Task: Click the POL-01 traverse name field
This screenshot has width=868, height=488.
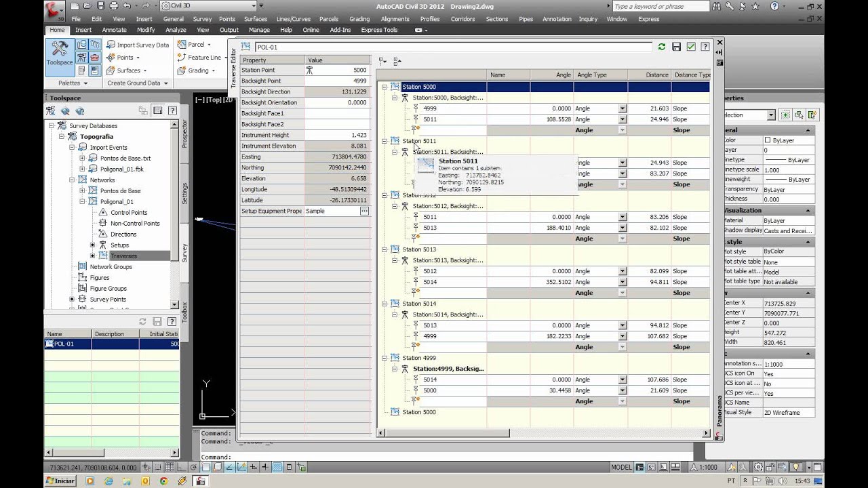Action: (453, 47)
